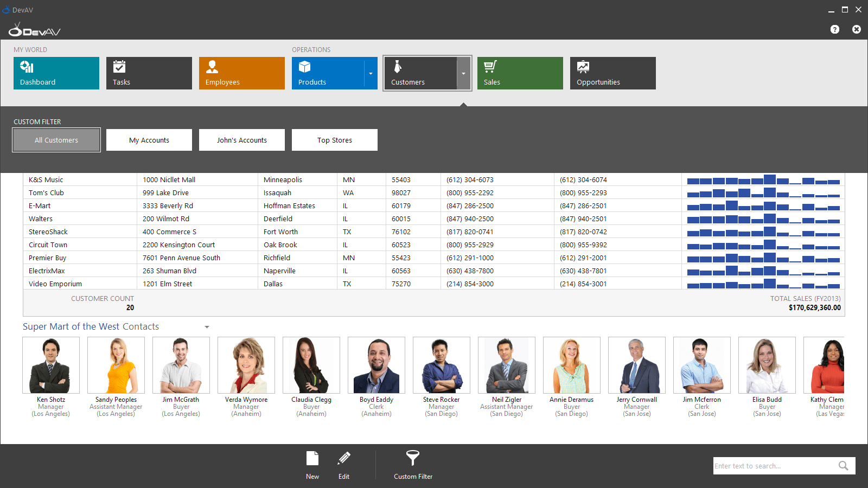Expand the Products tile dropdown arrow
This screenshot has width=868, height=488.
[x=371, y=73]
